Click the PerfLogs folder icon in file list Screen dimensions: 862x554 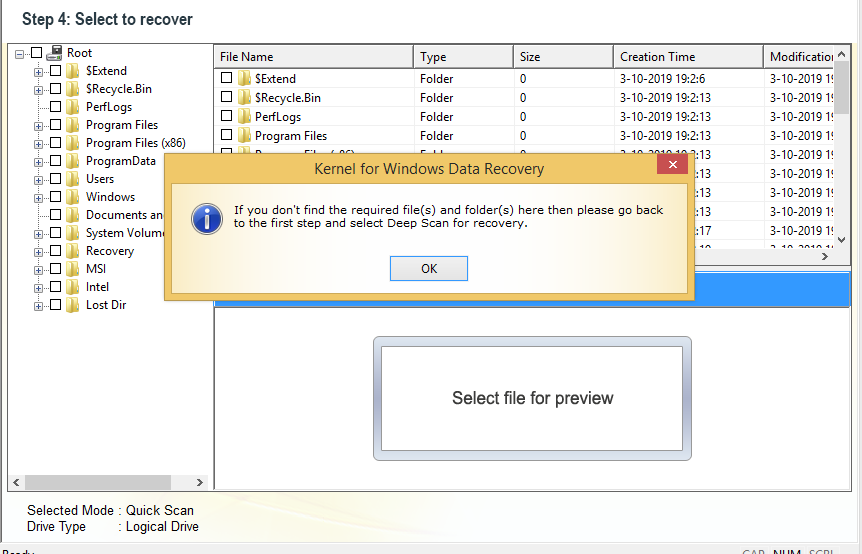pyautogui.click(x=244, y=117)
